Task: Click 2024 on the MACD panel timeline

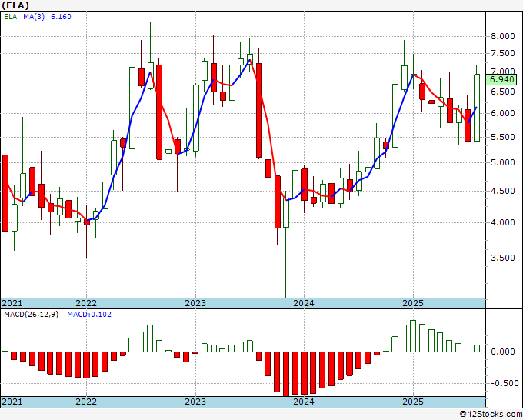Action: click(x=304, y=402)
